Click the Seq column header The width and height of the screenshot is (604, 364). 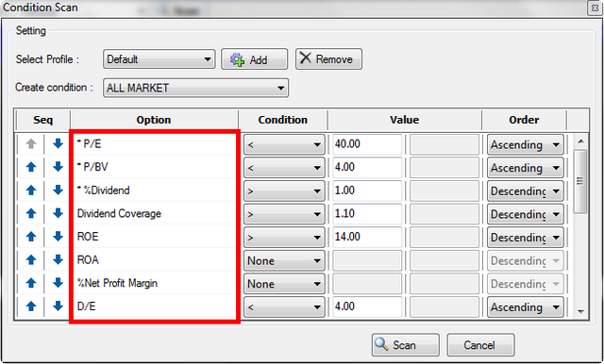tap(42, 120)
